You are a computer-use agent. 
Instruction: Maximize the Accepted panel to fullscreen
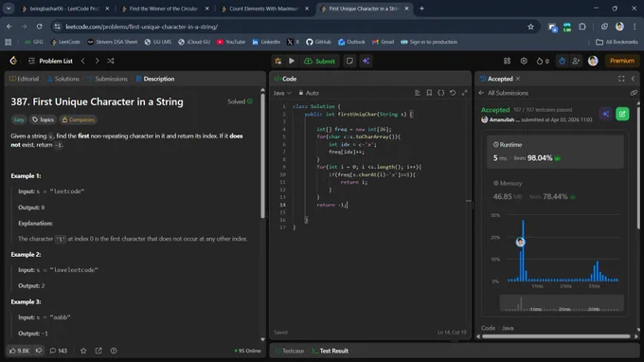coord(621,79)
